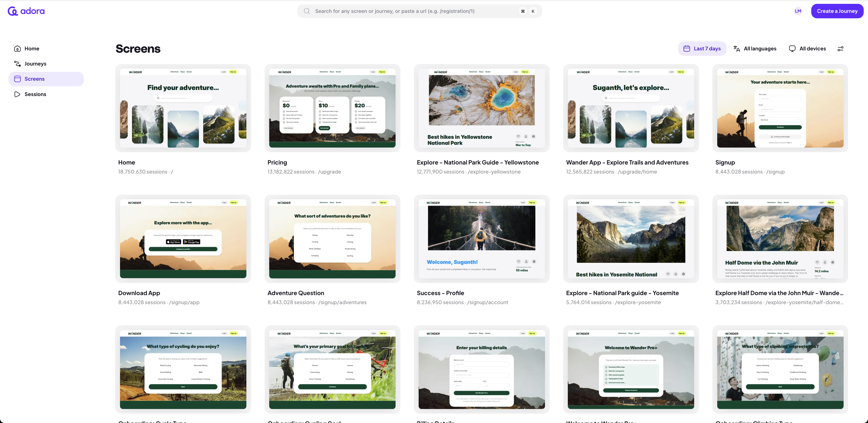
Task: Click the Journeys route icon
Action: click(x=18, y=64)
